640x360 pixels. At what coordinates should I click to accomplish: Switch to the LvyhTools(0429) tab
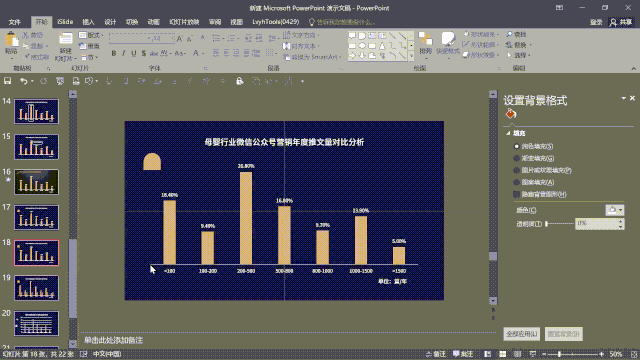(276, 22)
